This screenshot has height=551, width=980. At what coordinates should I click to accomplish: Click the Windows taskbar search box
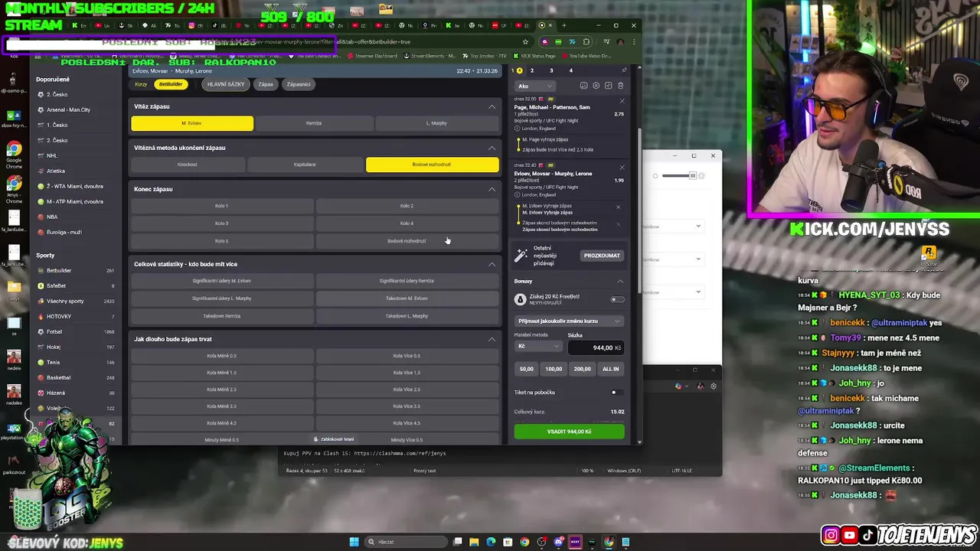406,542
